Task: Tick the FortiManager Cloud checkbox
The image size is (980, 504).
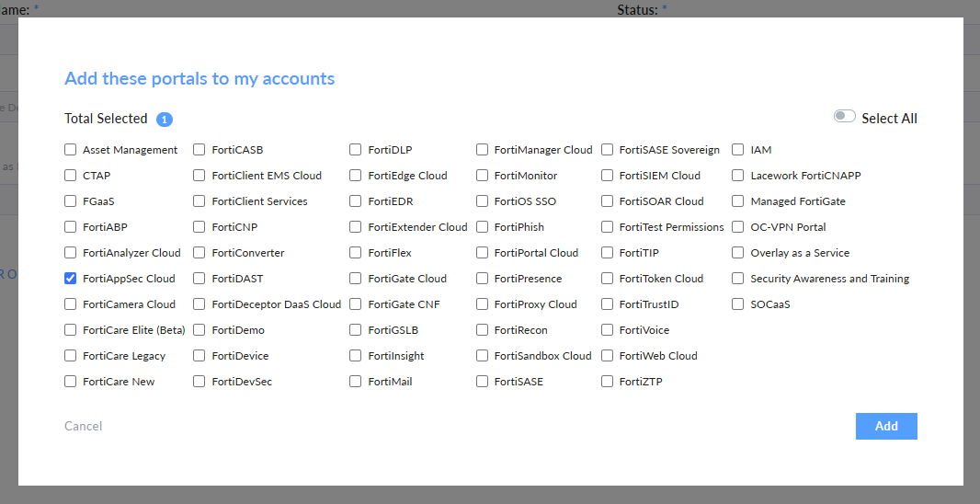Action: pyautogui.click(x=483, y=150)
